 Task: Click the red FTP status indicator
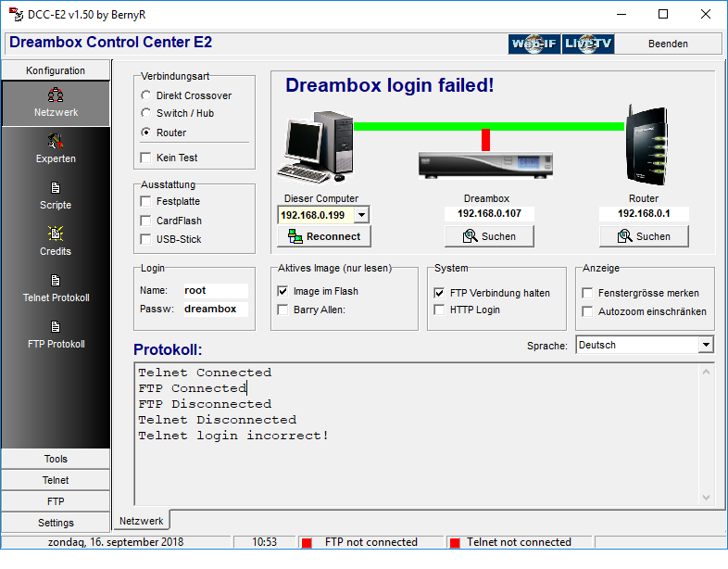[307, 542]
